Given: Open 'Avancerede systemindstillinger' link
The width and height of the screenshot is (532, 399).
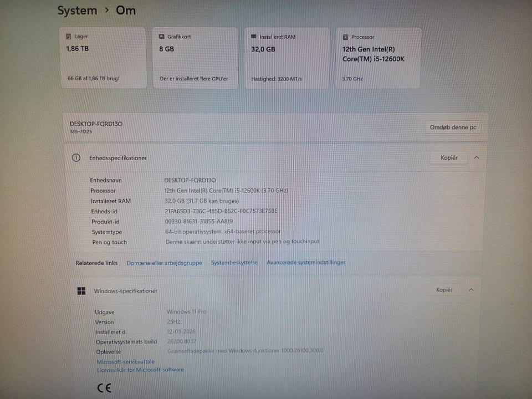Looking at the screenshot, I should [x=306, y=262].
